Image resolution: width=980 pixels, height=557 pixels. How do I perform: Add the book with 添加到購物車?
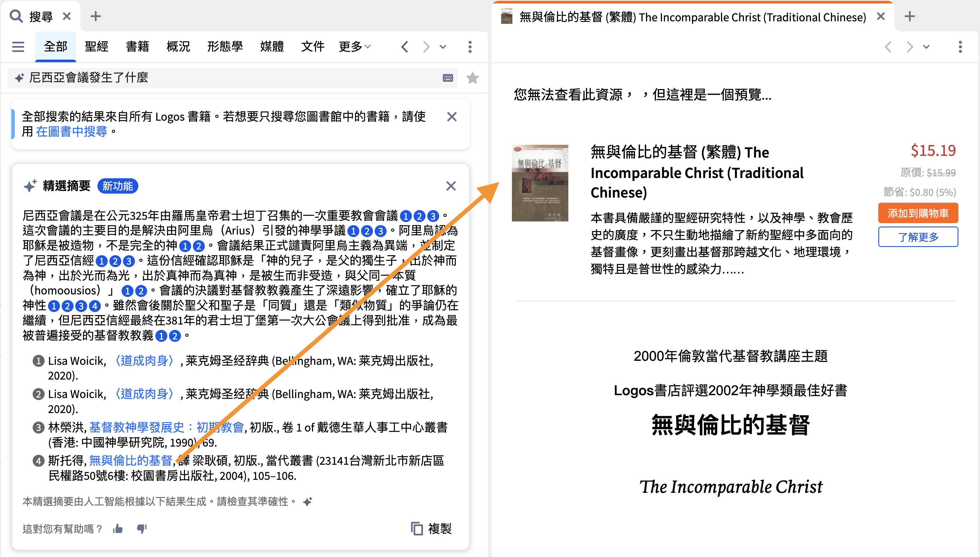pyautogui.click(x=918, y=213)
